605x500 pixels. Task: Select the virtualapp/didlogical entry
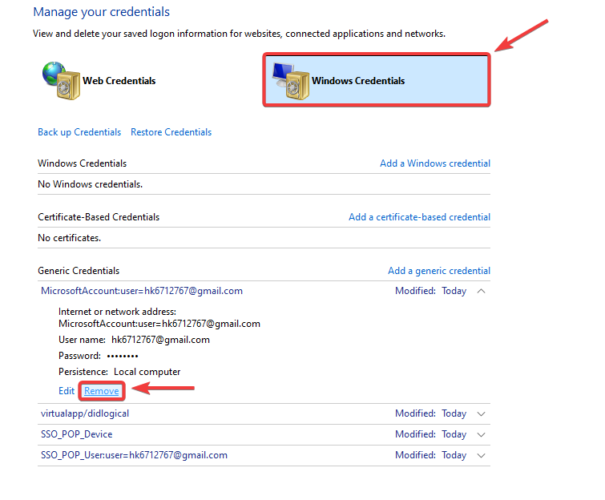(x=84, y=413)
